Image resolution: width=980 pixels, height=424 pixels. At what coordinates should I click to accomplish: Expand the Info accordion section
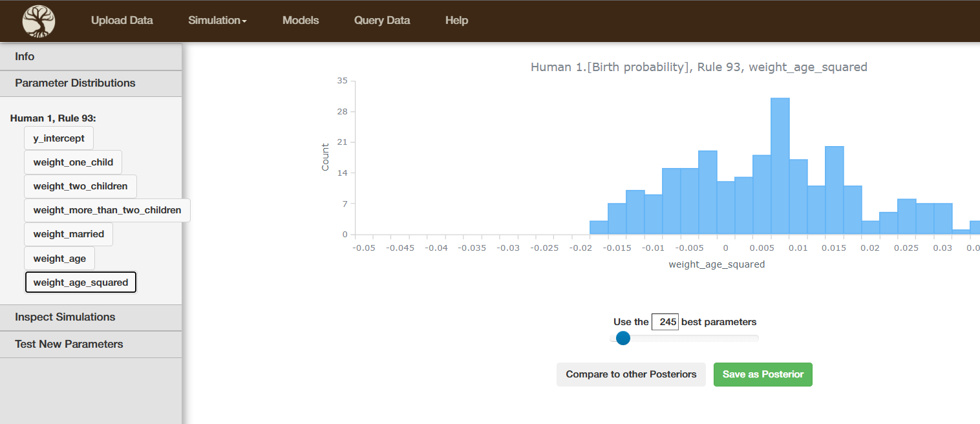[91, 57]
